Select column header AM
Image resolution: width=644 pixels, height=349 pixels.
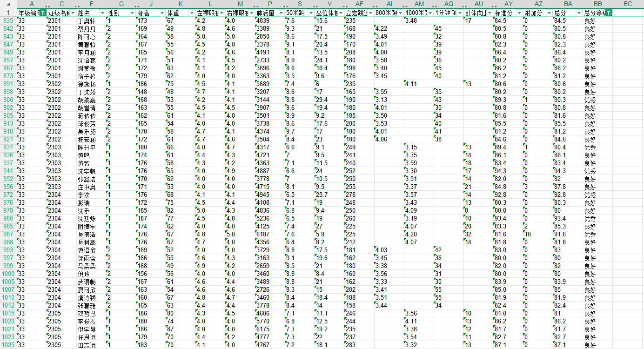point(419,4)
